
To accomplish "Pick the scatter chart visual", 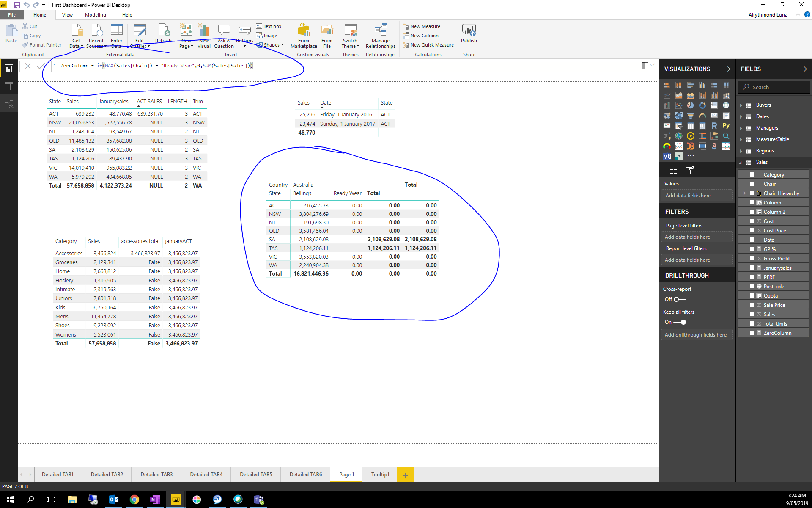I will [678, 105].
